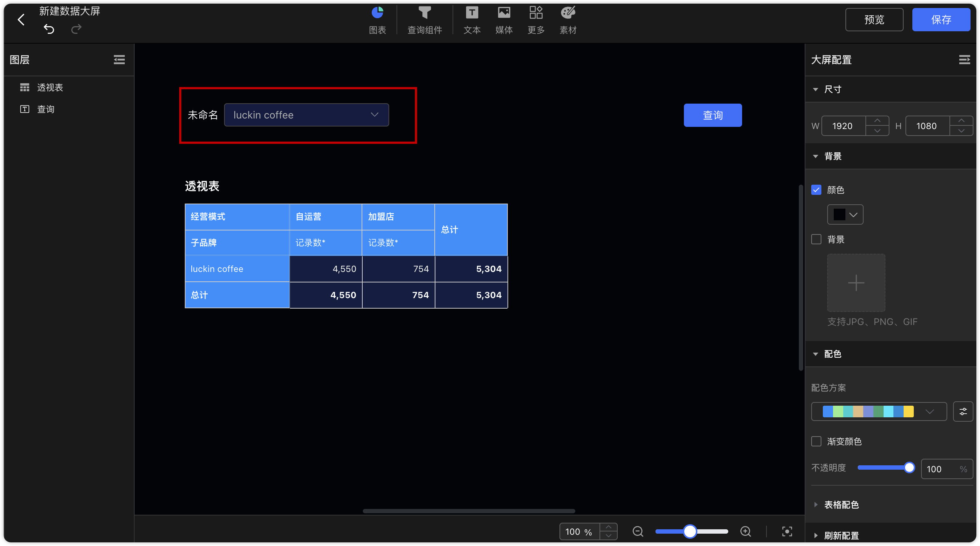Click the 预览 preview button
Screen dimensions: 980x546
click(x=874, y=19)
